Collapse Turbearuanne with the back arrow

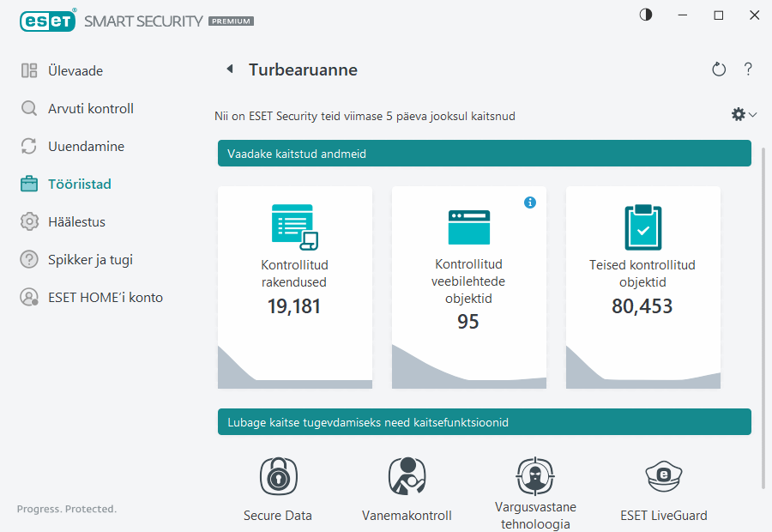(230, 70)
